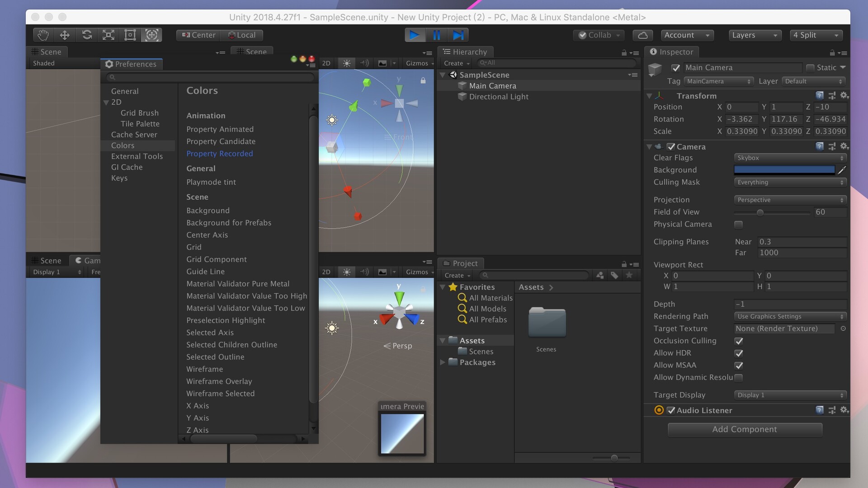Click the lock icon of Hierarchy panel
This screenshot has width=868, height=488.
[624, 53]
